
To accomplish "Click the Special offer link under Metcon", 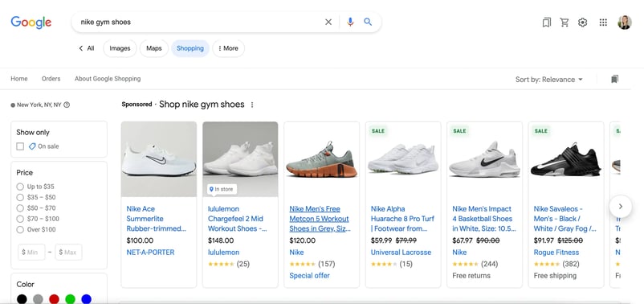I will [309, 276].
